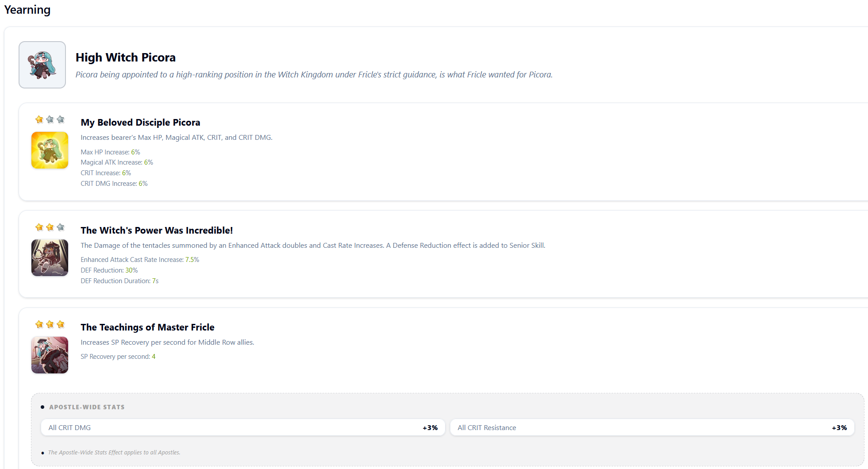
Task: Click The Witch's Power Was Incredible icon
Action: pyautogui.click(x=50, y=258)
